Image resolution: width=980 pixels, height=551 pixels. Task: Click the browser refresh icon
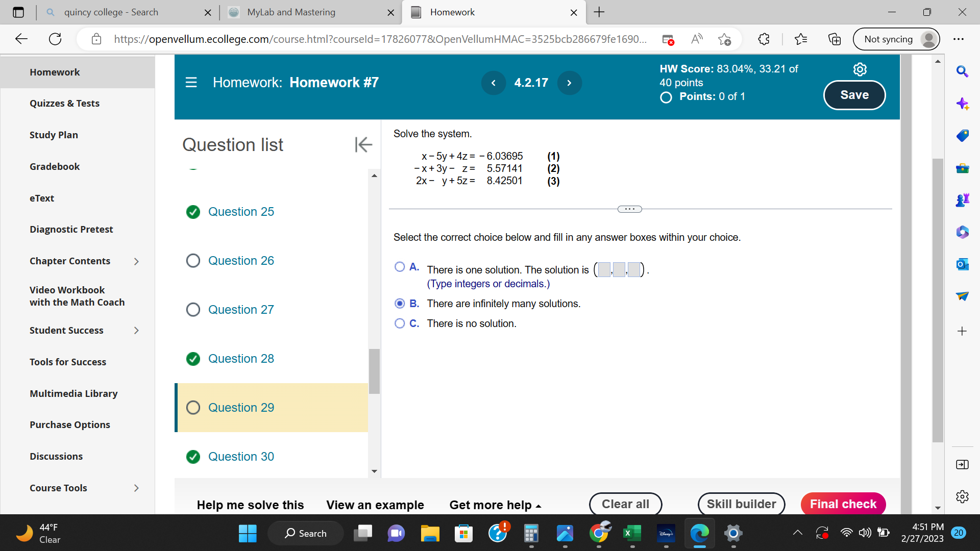(55, 39)
